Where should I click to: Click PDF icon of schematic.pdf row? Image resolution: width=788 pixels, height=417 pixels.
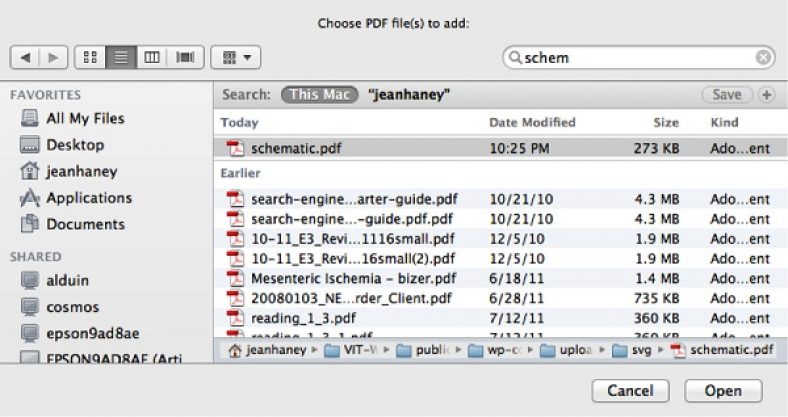235,148
